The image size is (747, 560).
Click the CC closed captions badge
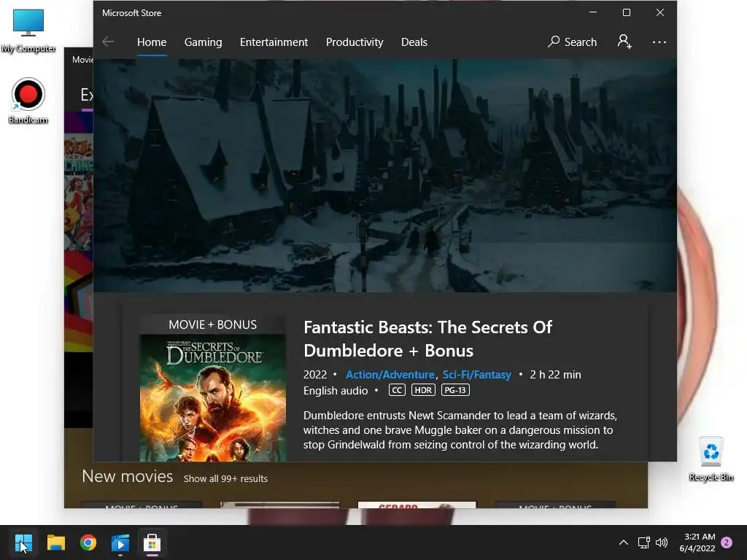397,390
